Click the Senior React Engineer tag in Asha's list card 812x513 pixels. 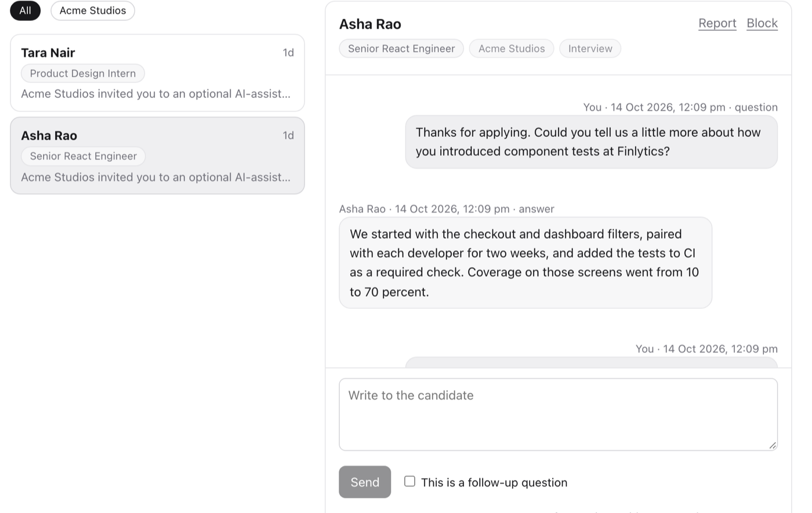tap(84, 157)
